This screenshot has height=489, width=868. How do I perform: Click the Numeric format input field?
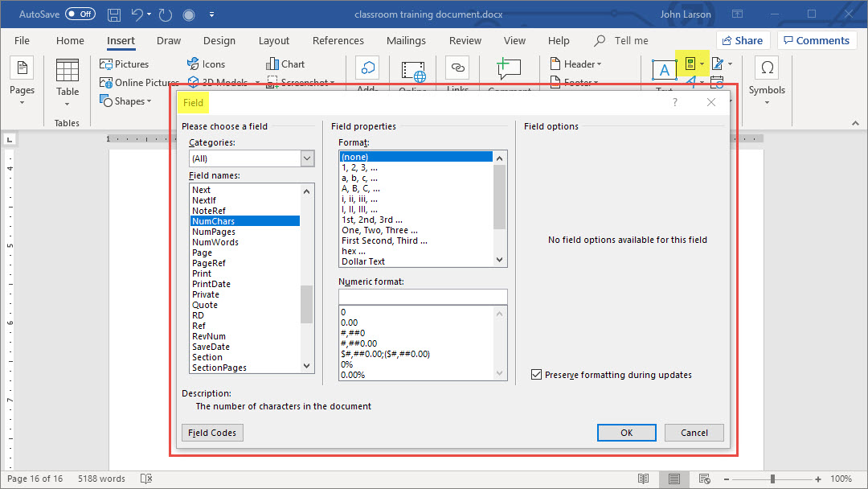pos(423,297)
